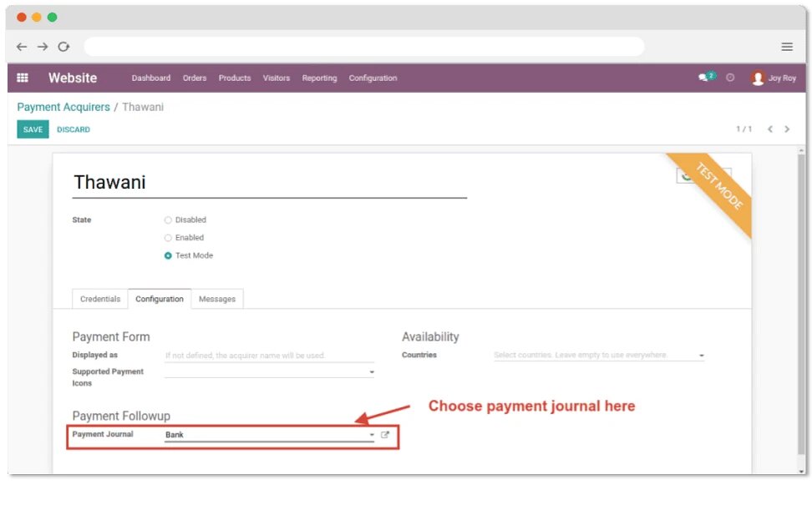Screen dimensions: 812x520
Task: Switch to the Messages tab
Action: pyautogui.click(x=217, y=299)
